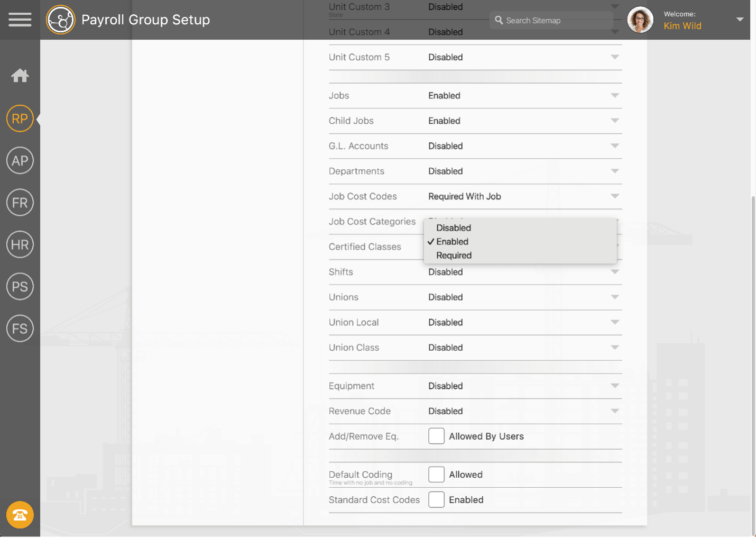Expand the Equipment dropdown
The width and height of the screenshot is (756, 538).
tap(523, 386)
